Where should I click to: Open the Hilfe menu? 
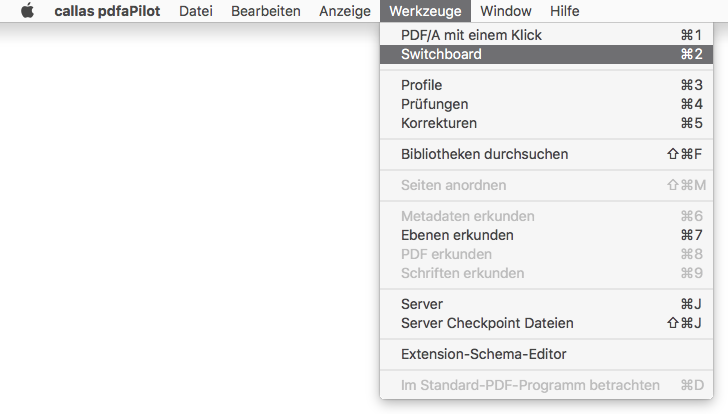tap(565, 11)
